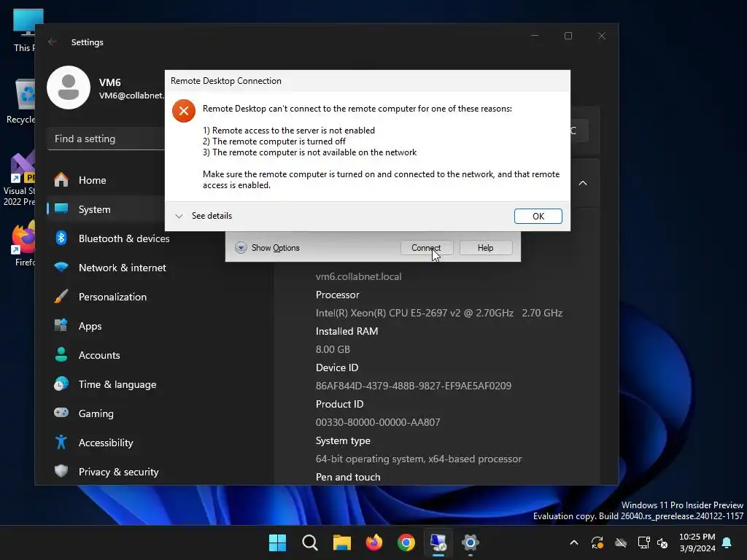Click the 64-bit operating system text
Image resolution: width=747 pixels, height=560 pixels.
coord(419,459)
